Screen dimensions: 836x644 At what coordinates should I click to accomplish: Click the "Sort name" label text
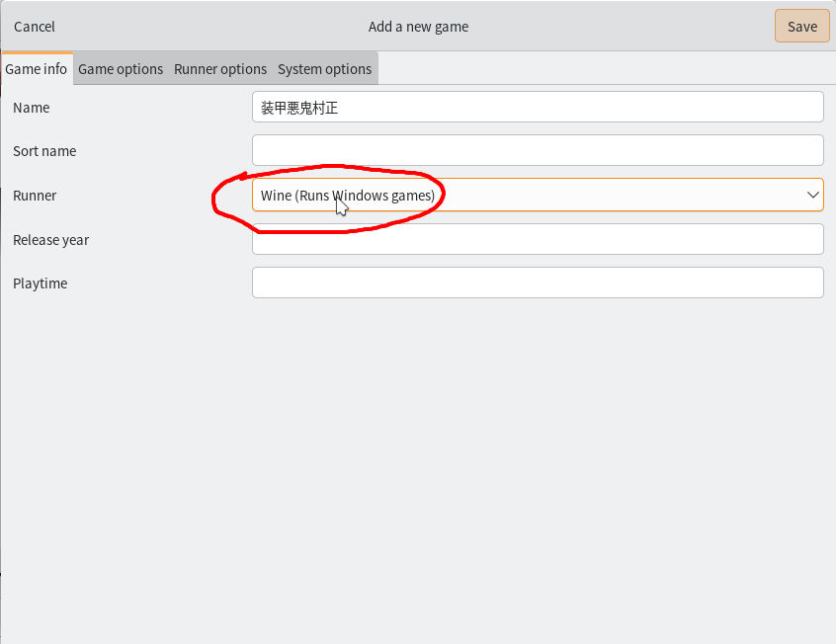coord(44,151)
